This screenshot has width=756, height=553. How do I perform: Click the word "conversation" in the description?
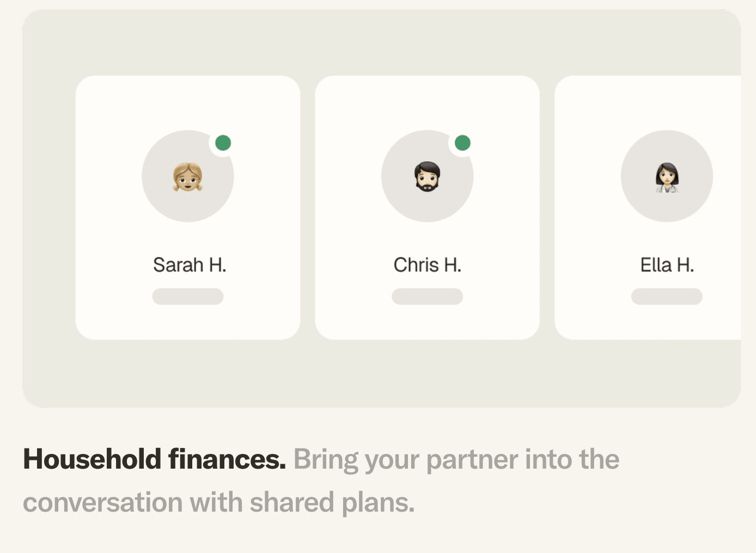tap(102, 502)
